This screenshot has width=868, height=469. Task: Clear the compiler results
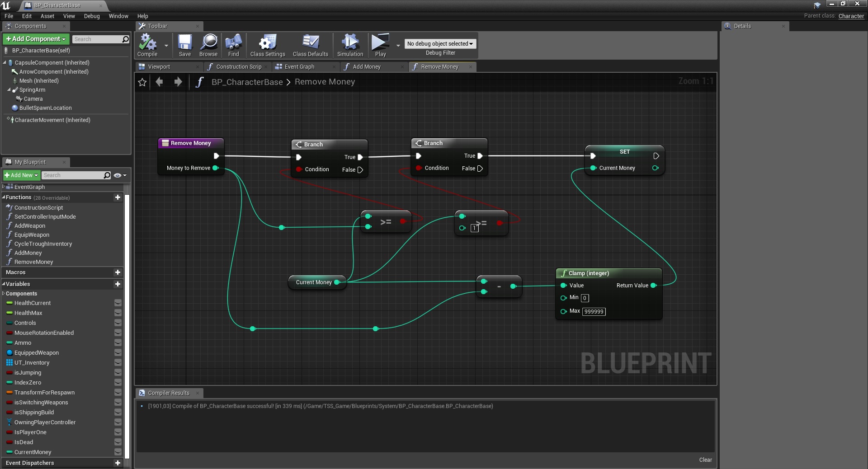pyautogui.click(x=705, y=460)
